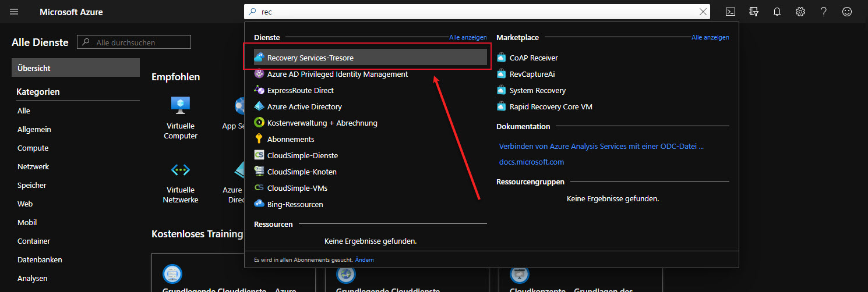Image resolution: width=868 pixels, height=292 pixels.
Task: Click Azure Active Directory result text
Action: click(305, 106)
